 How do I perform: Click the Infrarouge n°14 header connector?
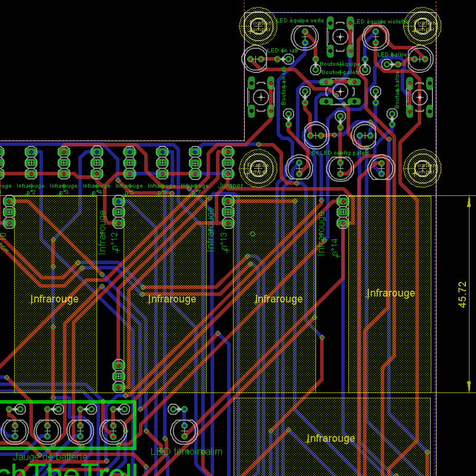point(342,211)
